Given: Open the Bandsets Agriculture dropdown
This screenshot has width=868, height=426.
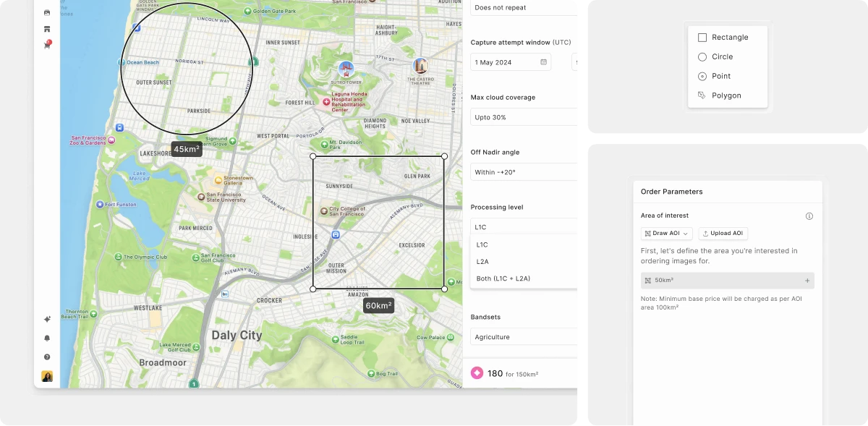Looking at the screenshot, I should (524, 337).
